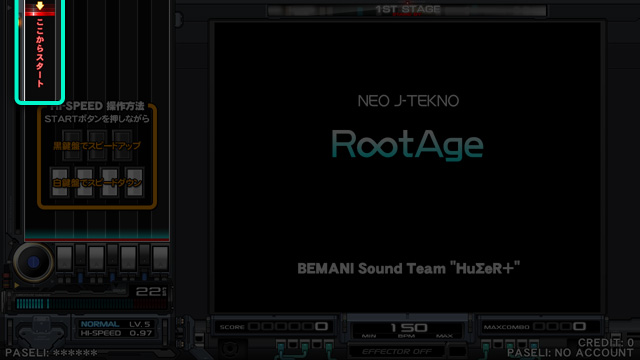Click the PASELI: NO ACCOUNT text

coord(570,353)
